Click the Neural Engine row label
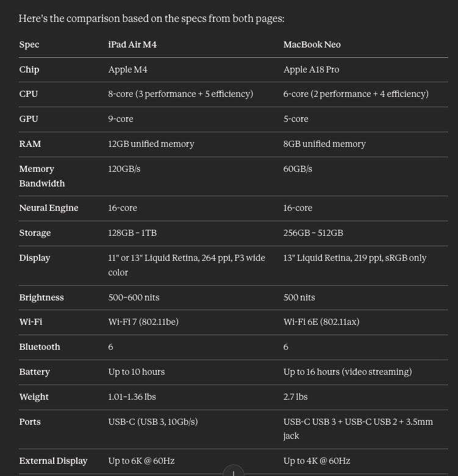This screenshot has width=458, height=476. point(49,208)
